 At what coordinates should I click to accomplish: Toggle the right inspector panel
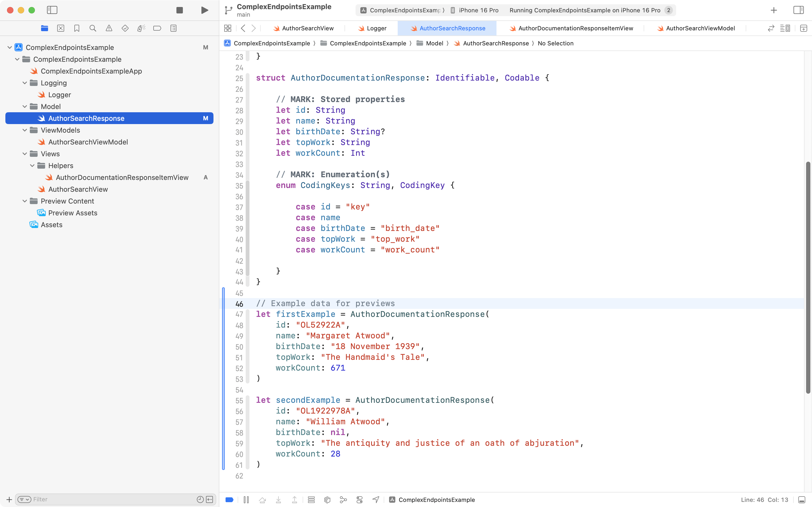799,10
